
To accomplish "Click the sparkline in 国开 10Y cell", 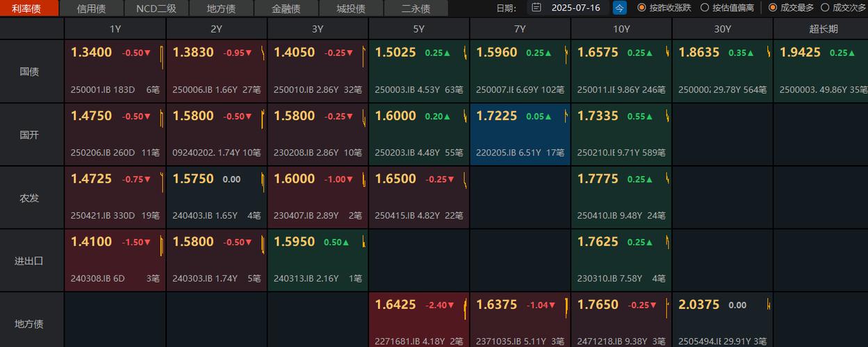I will pyautogui.click(x=668, y=117).
